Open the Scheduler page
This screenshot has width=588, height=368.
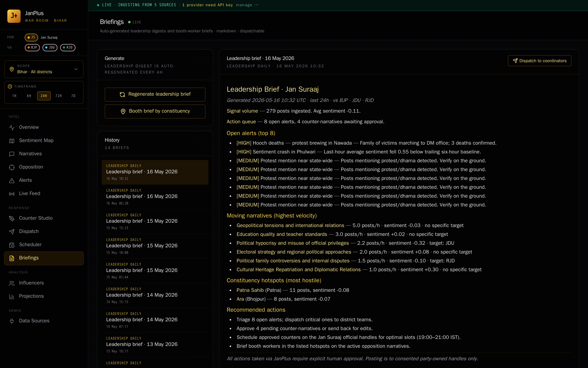(x=44, y=245)
